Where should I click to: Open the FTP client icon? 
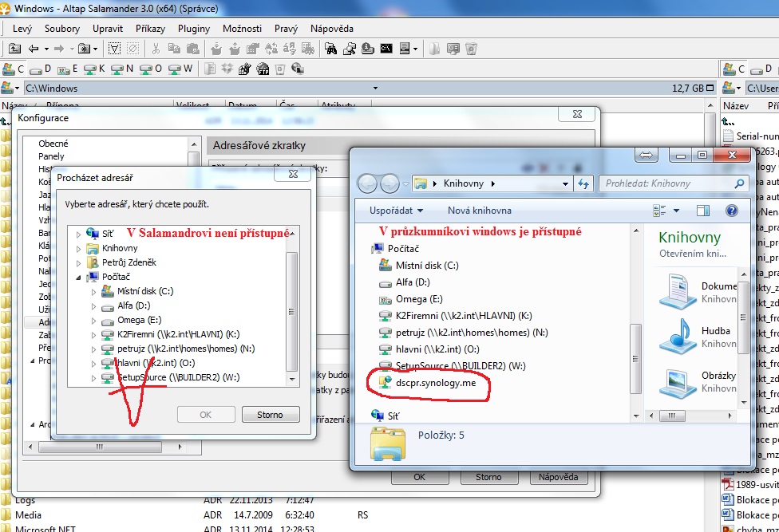(263, 69)
